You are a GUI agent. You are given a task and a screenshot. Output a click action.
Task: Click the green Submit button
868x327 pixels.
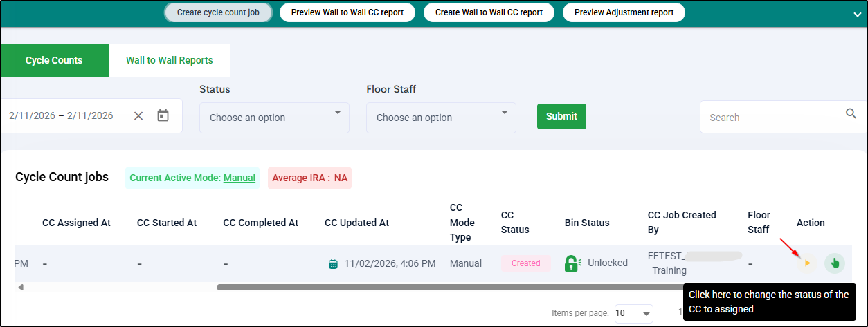click(561, 116)
